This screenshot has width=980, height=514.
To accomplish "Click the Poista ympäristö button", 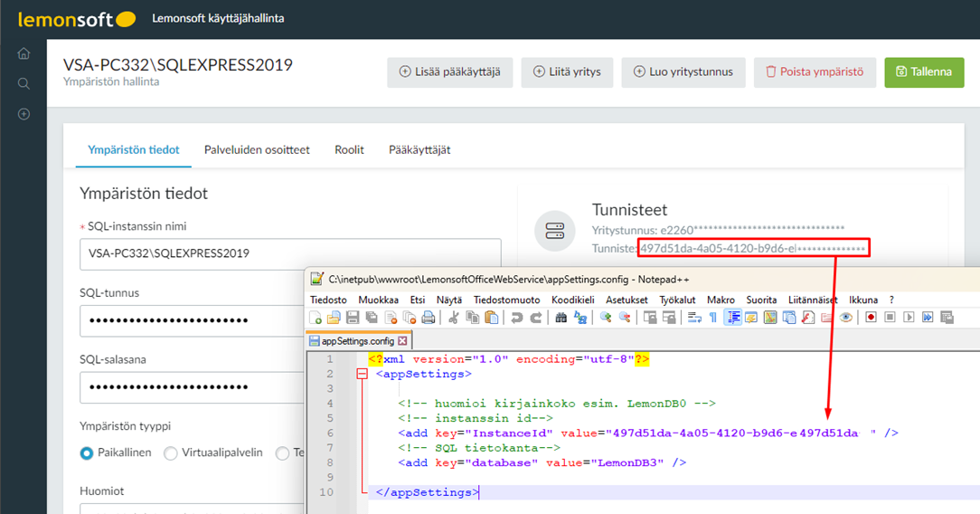I will (815, 71).
